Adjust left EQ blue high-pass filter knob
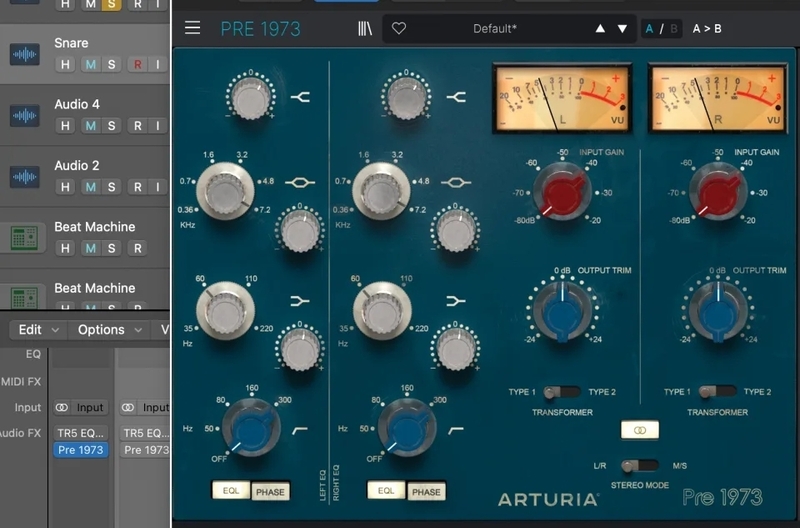The image size is (800, 528). tap(251, 428)
